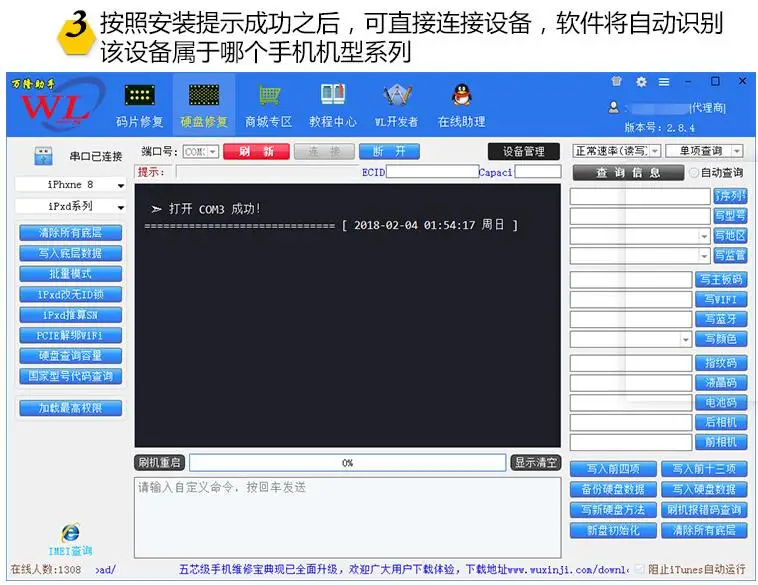Image resolution: width=758 pixels, height=585 pixels.
Task: Open settings via the gear icon
Action: (x=641, y=81)
